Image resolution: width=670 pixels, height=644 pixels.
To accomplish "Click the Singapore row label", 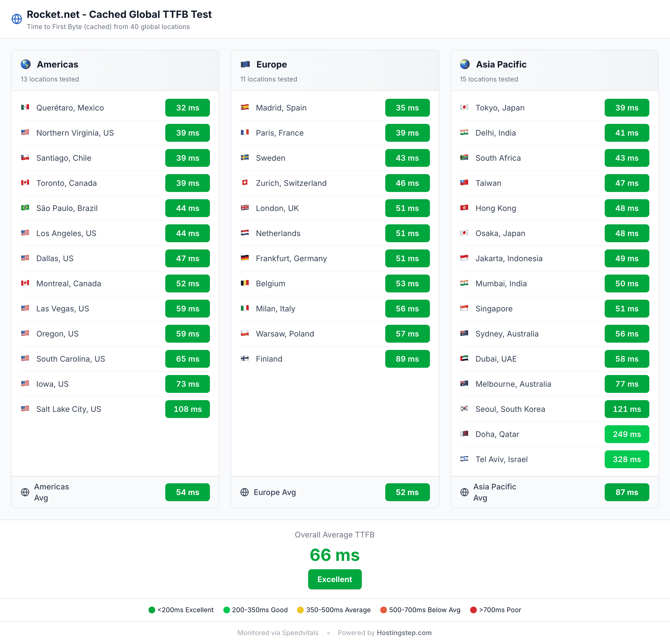I will pos(494,309).
